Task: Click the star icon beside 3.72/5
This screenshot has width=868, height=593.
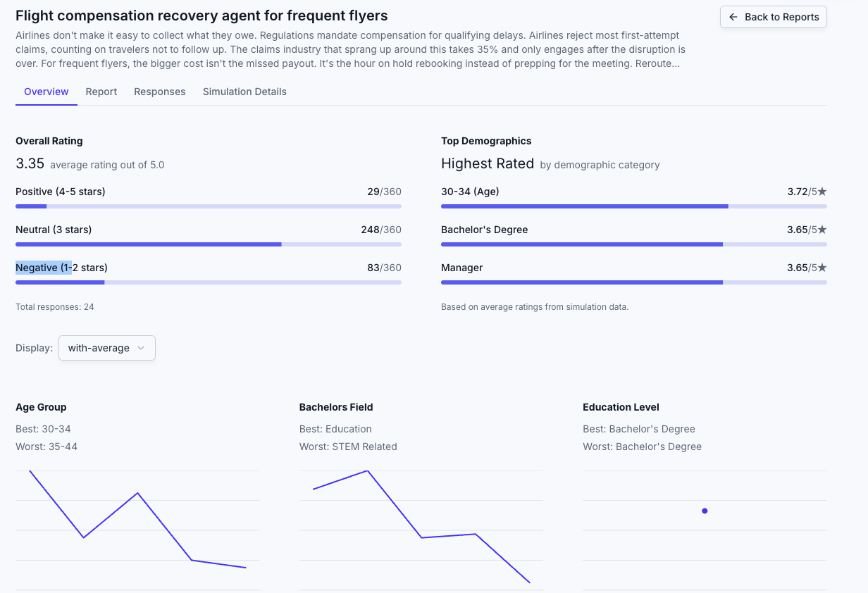Action: pos(822,192)
